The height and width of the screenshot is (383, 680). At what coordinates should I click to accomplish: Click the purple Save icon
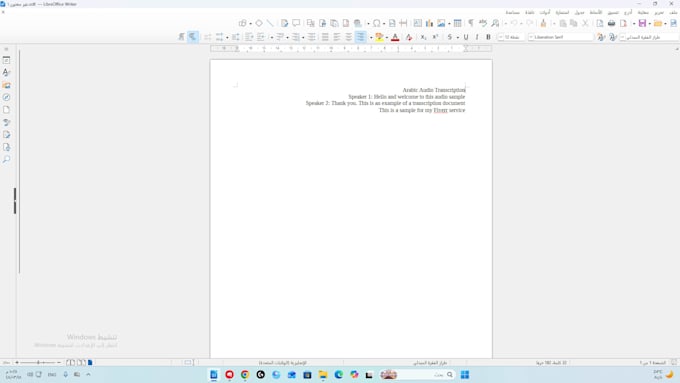(642, 23)
